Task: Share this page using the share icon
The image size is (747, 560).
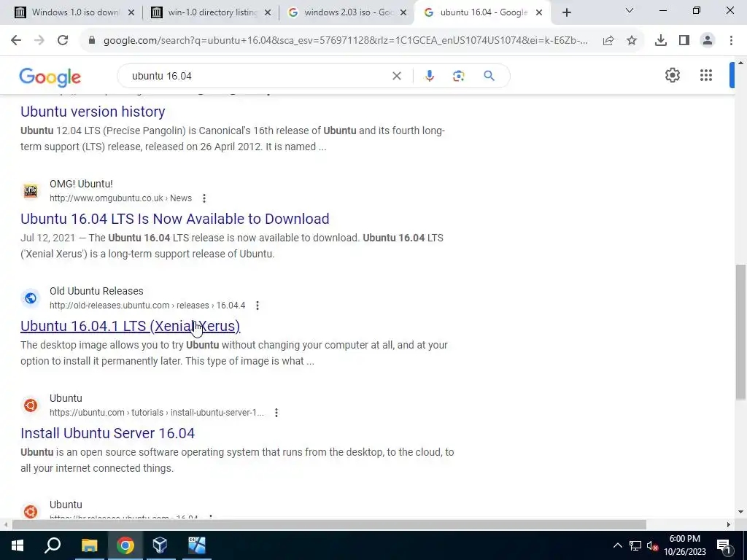Action: (x=608, y=41)
